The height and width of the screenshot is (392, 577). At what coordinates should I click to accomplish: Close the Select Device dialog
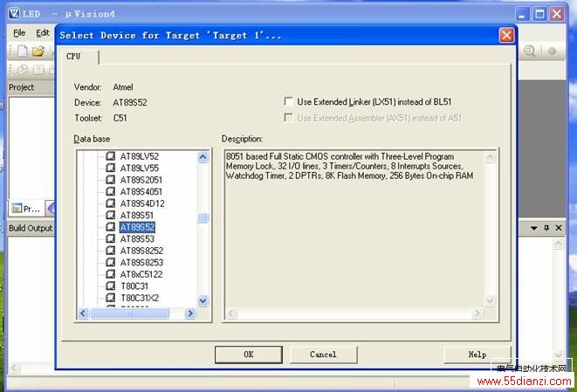point(506,35)
